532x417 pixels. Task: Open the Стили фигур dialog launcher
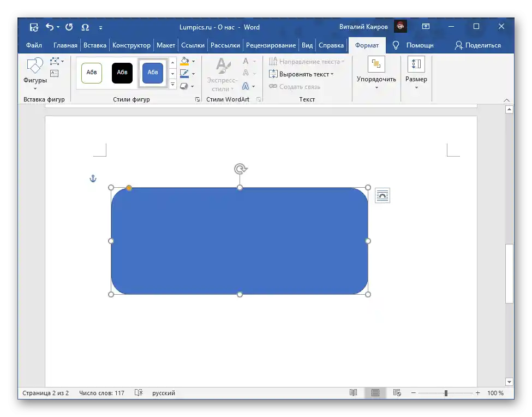point(198,99)
